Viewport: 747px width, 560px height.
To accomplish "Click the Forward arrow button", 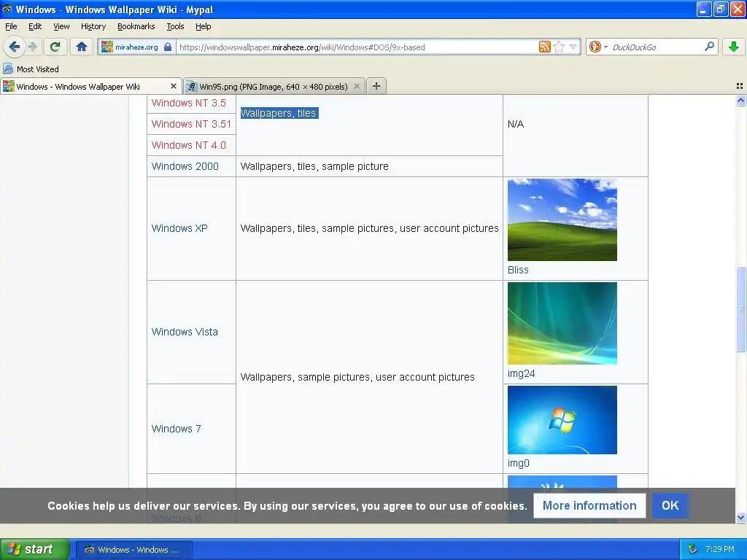I will (x=32, y=47).
